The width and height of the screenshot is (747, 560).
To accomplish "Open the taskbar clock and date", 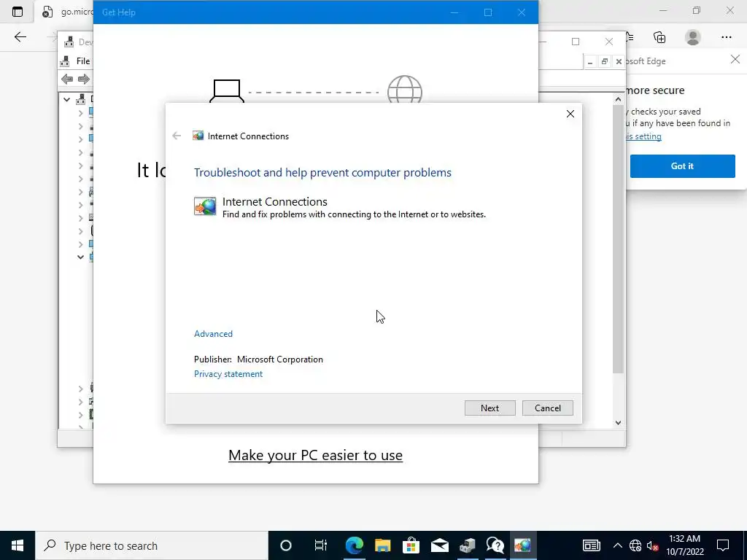I will click(x=684, y=545).
